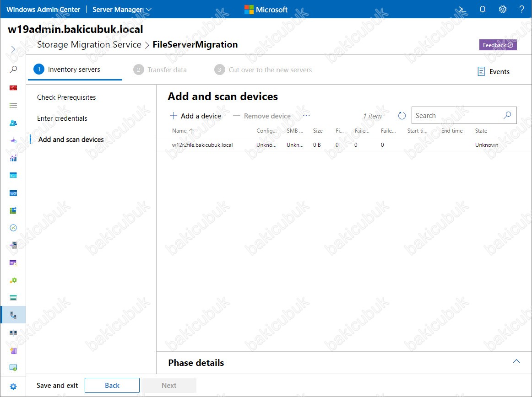
Task: Click the Next button
Action: pyautogui.click(x=169, y=386)
